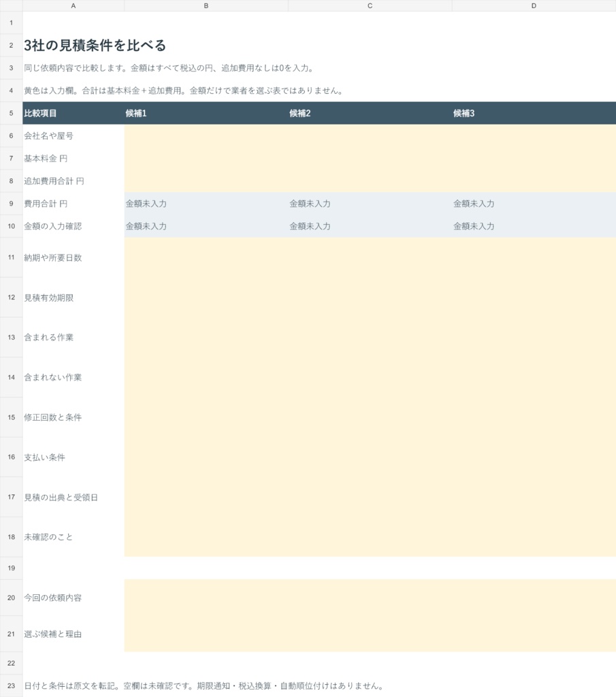Image resolution: width=616 pixels, height=697 pixels.
Task: Select row 9 header
Action: pyautogui.click(x=11, y=204)
